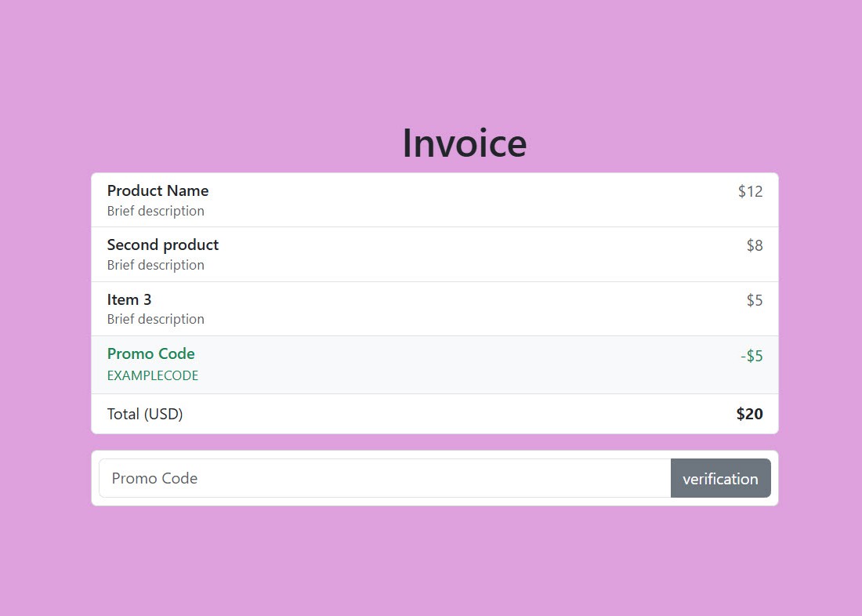Click Brief description under Product Name
This screenshot has height=616, width=862.
pyautogui.click(x=156, y=211)
